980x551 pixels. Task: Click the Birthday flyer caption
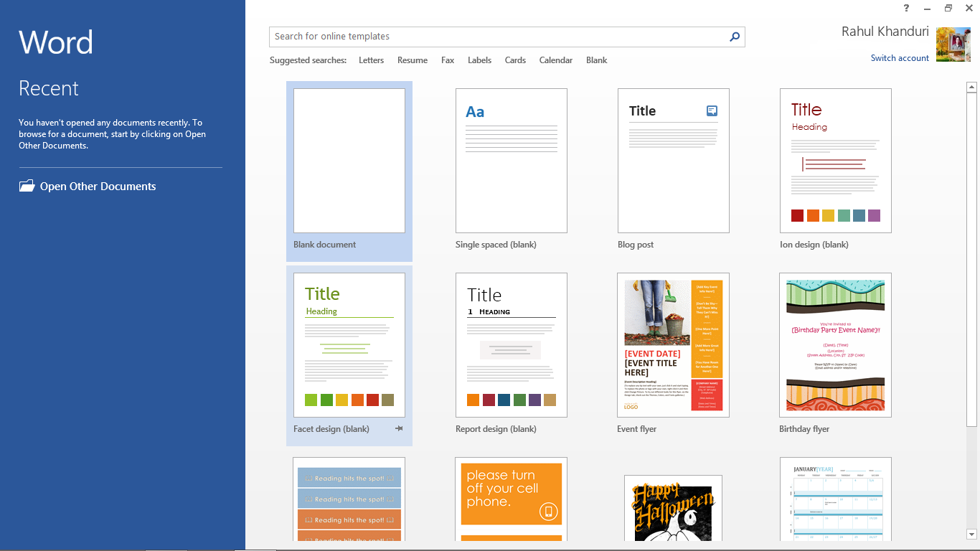coord(804,429)
